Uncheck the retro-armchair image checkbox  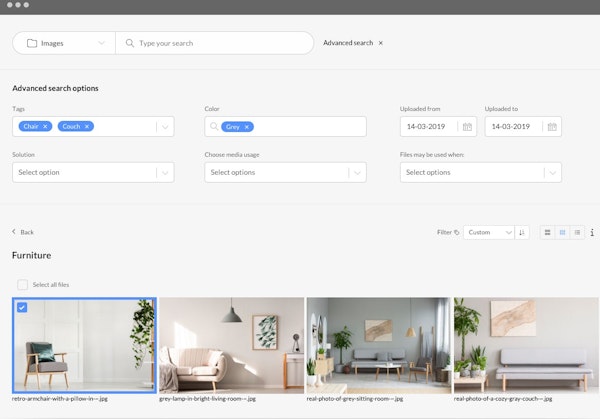(23, 308)
